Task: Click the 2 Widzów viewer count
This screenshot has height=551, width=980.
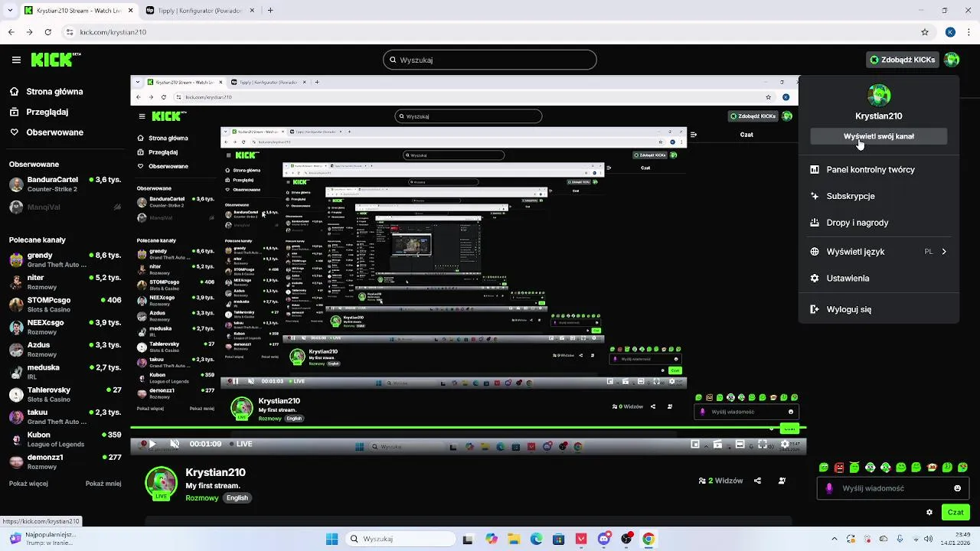Action: 721,481
